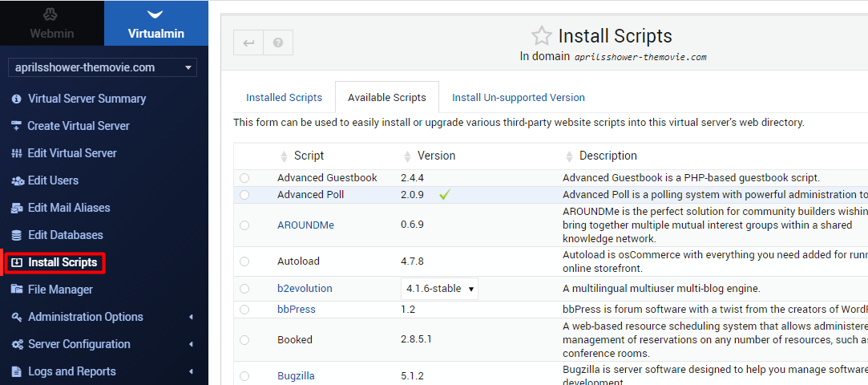This screenshot has height=385, width=868.
Task: Select the bbPress radio button
Action: click(x=244, y=310)
